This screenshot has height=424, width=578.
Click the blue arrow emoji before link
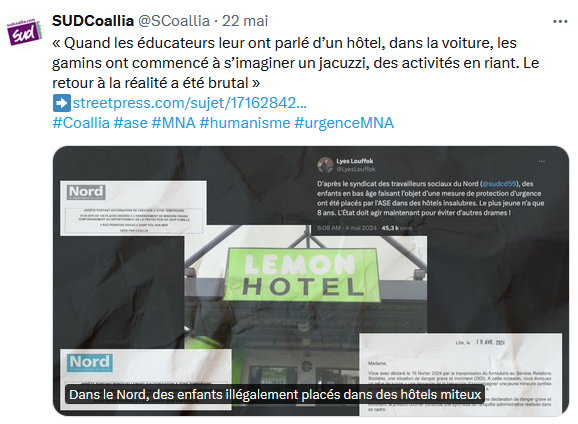tap(62, 103)
